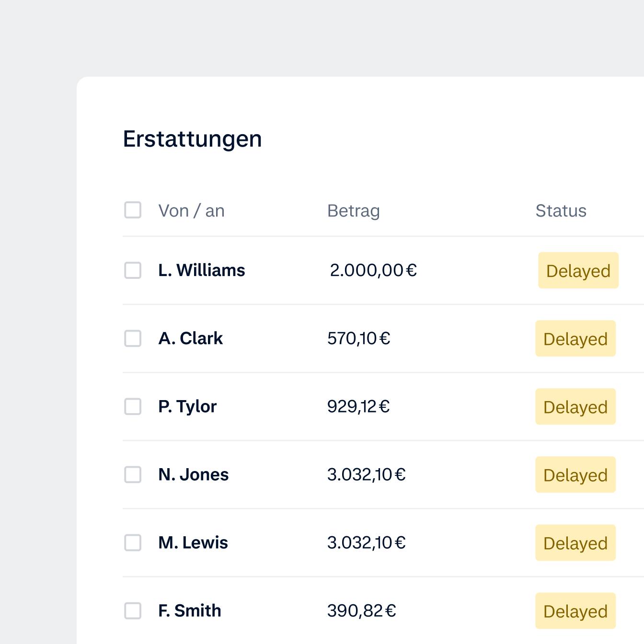This screenshot has height=644, width=644.
Task: Tick the select-all checkbox in header
Action: pyautogui.click(x=133, y=210)
